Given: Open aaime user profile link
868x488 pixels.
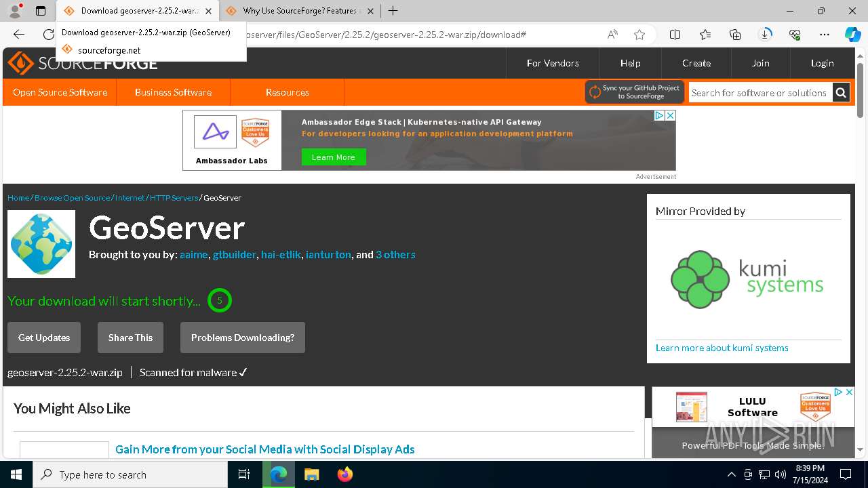Looking at the screenshot, I should [x=194, y=255].
